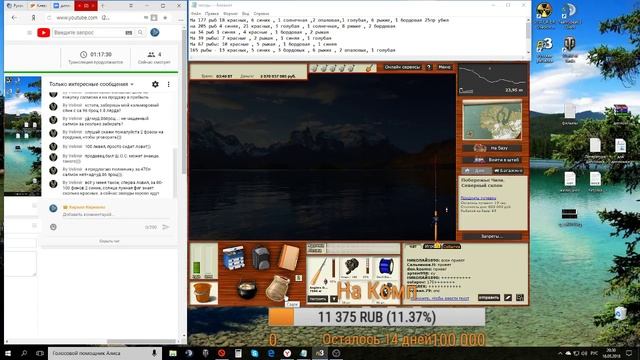Viewport: 640px width, 360px height.
Task: Open the Edge icon on the taskbar
Action: [271, 353]
